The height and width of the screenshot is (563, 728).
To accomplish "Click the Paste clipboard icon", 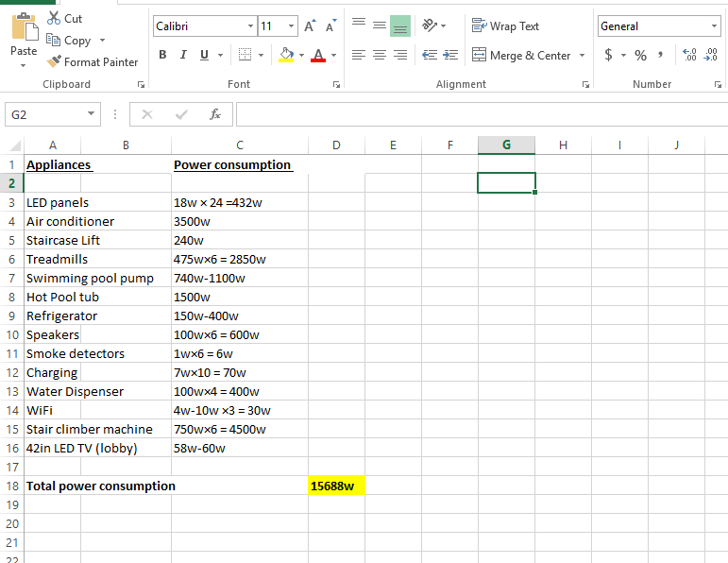I will point(25,27).
